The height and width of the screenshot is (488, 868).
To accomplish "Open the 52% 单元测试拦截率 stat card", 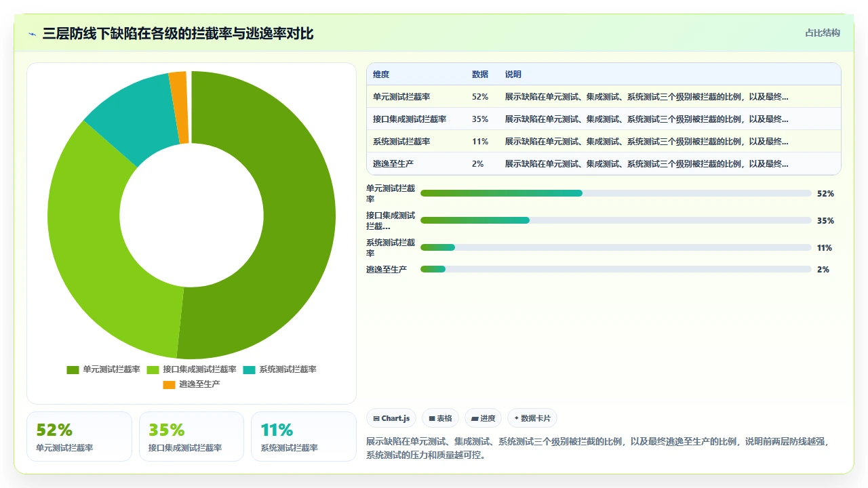I will click(x=79, y=436).
